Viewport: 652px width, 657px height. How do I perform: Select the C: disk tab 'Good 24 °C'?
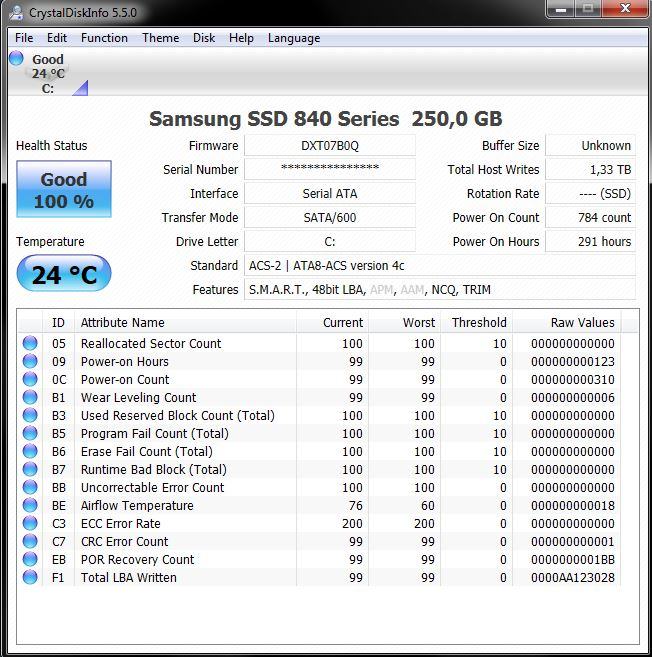[x=48, y=73]
